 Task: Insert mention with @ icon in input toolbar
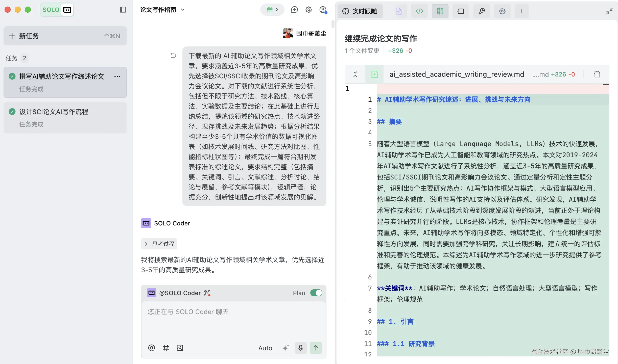pos(151,348)
